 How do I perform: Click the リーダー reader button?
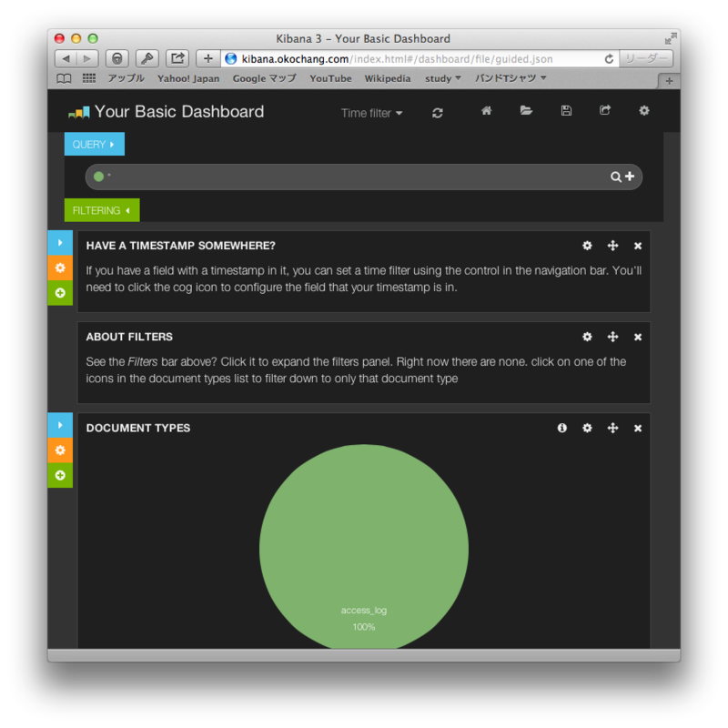click(x=646, y=58)
